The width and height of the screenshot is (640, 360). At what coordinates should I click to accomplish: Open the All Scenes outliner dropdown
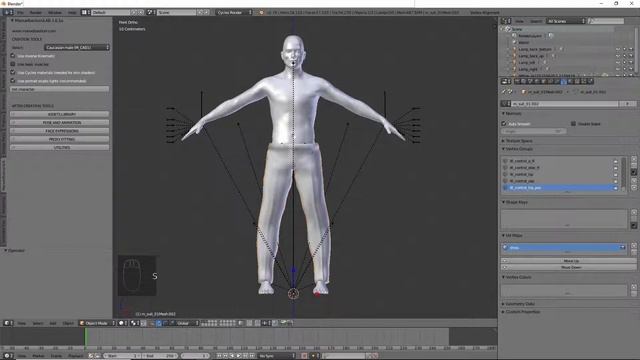(566, 21)
